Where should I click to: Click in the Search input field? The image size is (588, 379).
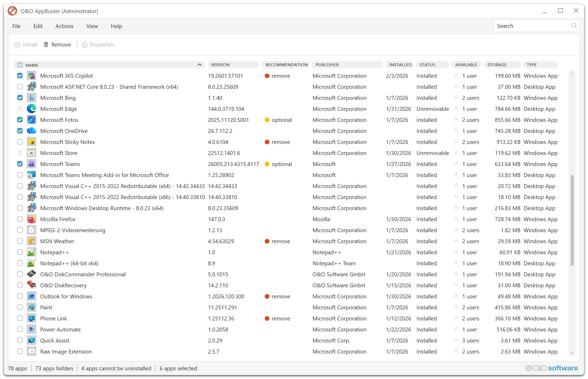(x=530, y=26)
